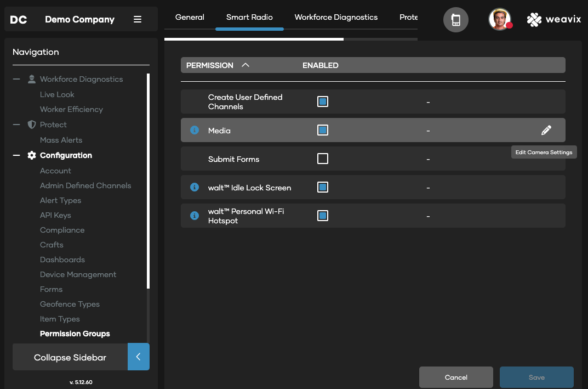588x389 pixels.
Task: Click the Workforce Diagnostics sidebar heading
Action: click(x=81, y=79)
